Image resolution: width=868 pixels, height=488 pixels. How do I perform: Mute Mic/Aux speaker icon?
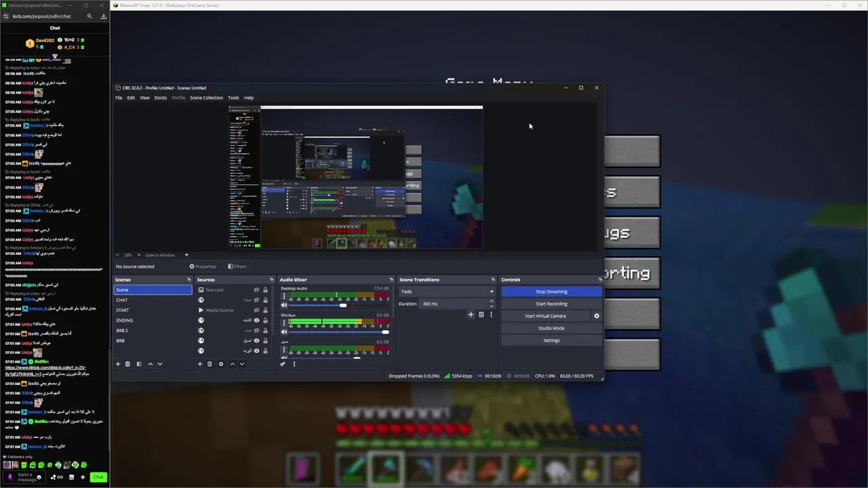click(x=284, y=331)
